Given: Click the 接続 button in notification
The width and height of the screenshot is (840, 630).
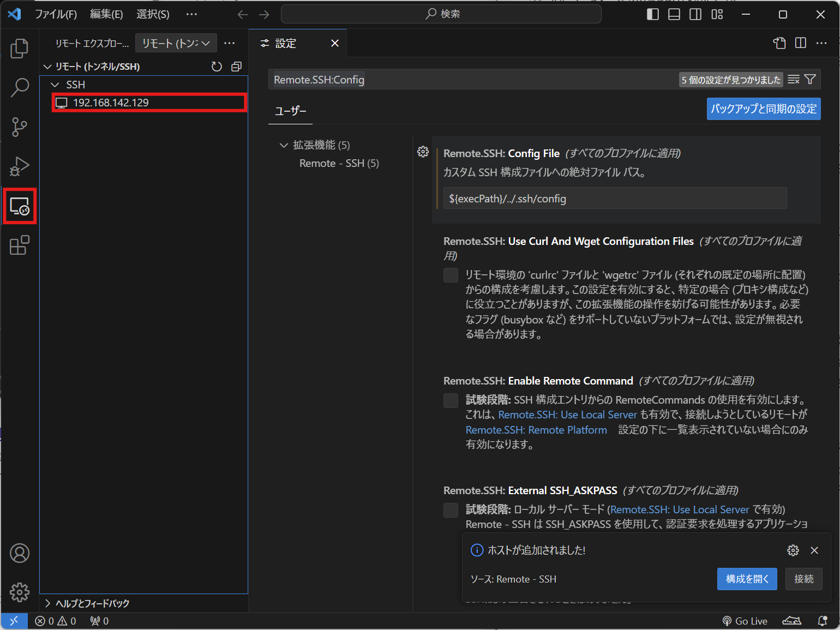Looking at the screenshot, I should pos(803,579).
